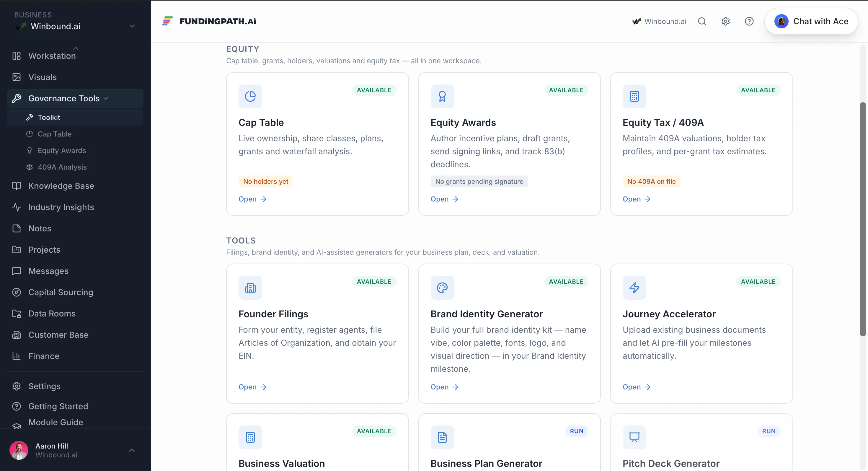The width and height of the screenshot is (868, 471).
Task: Click the Messages chat bubble icon
Action: pyautogui.click(x=17, y=271)
